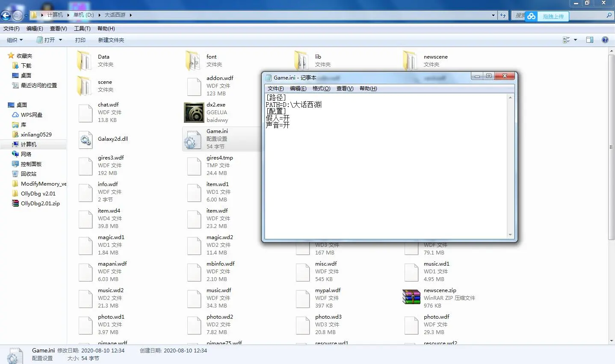Screen dimensions: 615x364
Task: Open the dx2.exe game icon
Action: click(194, 112)
